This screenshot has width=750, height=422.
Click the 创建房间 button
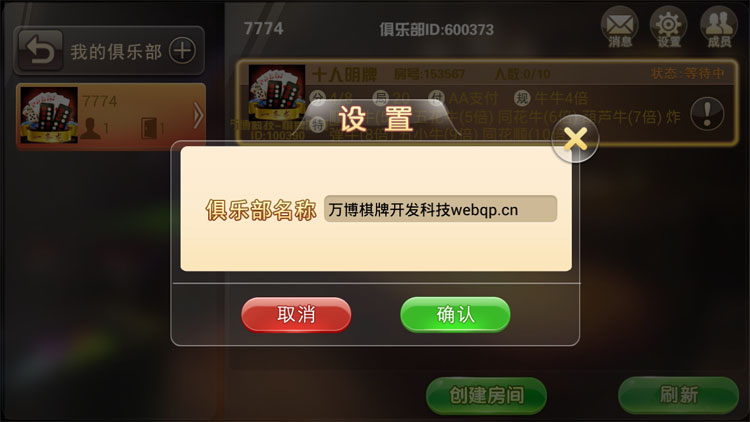(x=486, y=395)
